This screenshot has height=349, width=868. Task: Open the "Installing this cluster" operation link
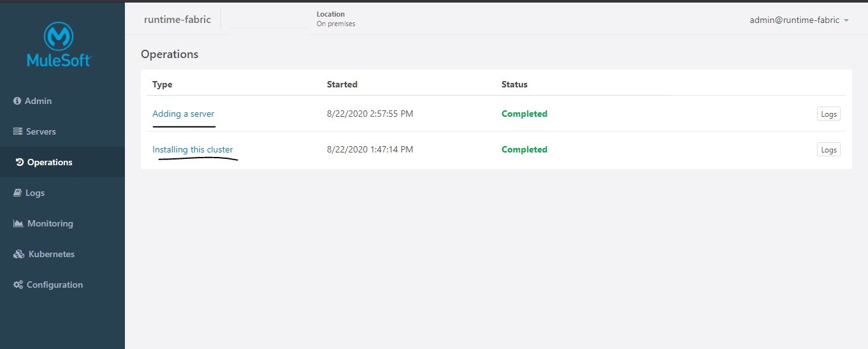(x=192, y=149)
